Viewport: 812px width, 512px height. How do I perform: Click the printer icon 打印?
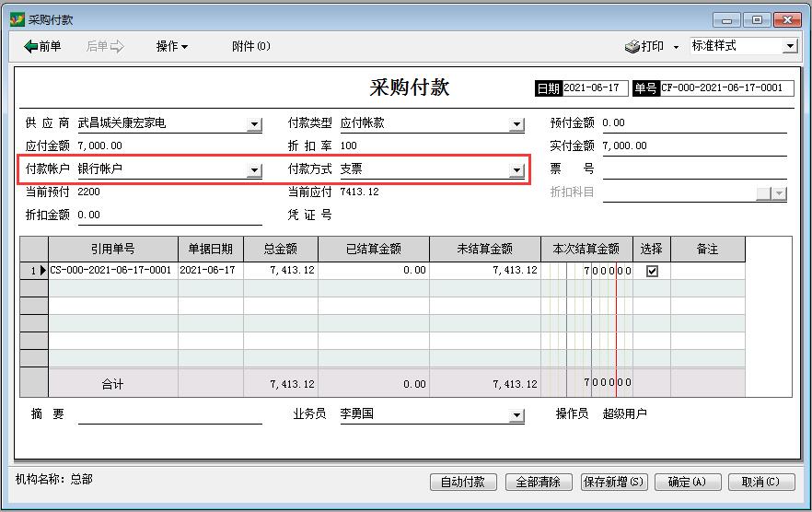(644, 46)
